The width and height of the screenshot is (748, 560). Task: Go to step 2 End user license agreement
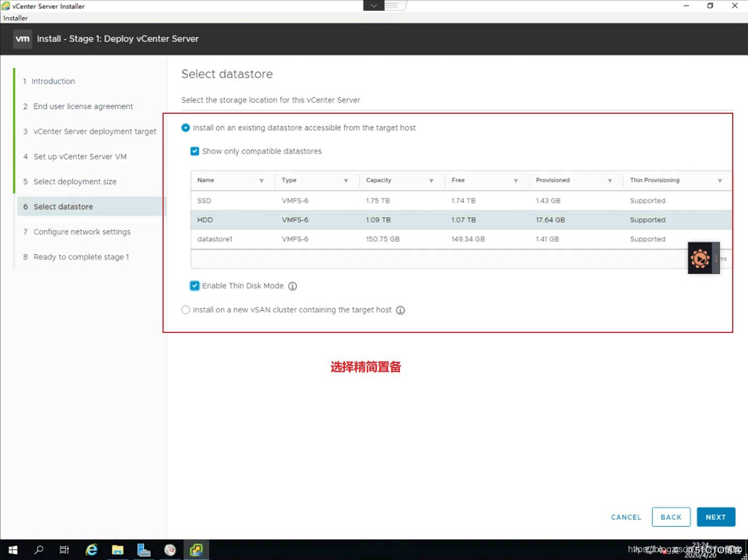pyautogui.click(x=78, y=106)
